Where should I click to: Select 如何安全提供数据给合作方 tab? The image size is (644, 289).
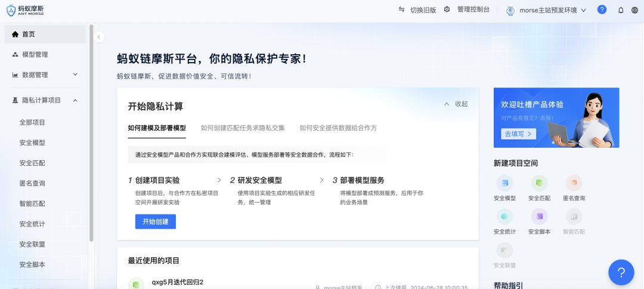tap(339, 128)
